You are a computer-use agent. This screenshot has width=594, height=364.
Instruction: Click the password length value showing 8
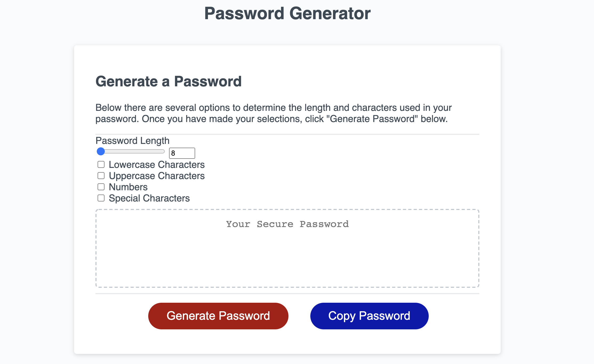[x=182, y=153]
